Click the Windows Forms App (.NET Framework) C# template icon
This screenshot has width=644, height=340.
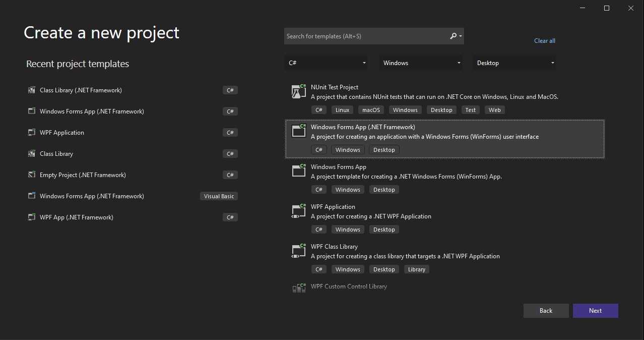[299, 131]
